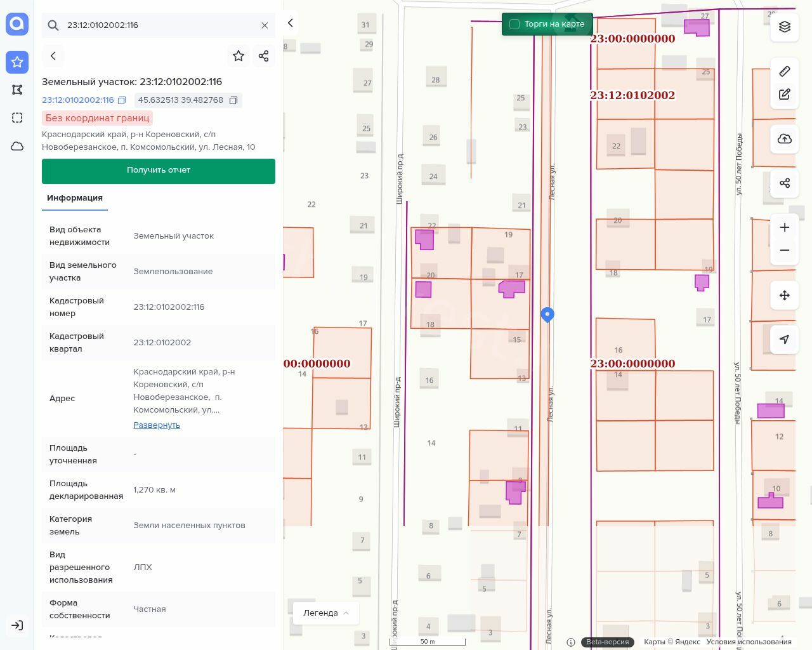
Task: Open 'Условия использования' link
Action: (749, 642)
